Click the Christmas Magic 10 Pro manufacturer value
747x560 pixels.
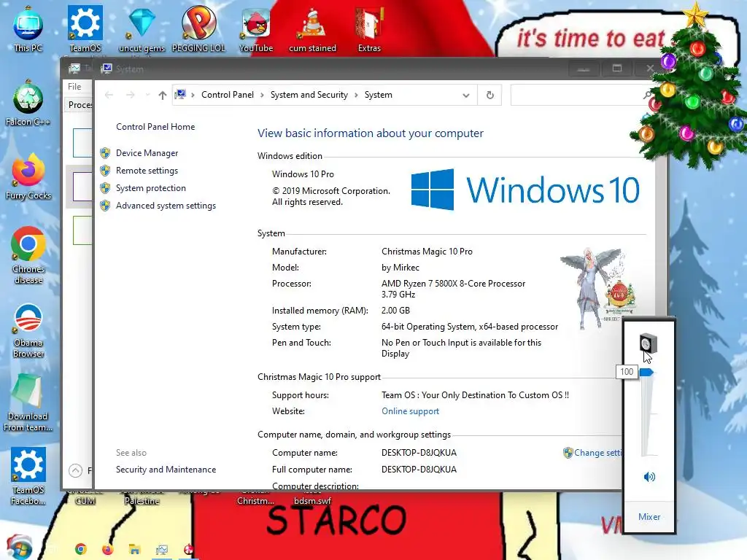coord(427,252)
